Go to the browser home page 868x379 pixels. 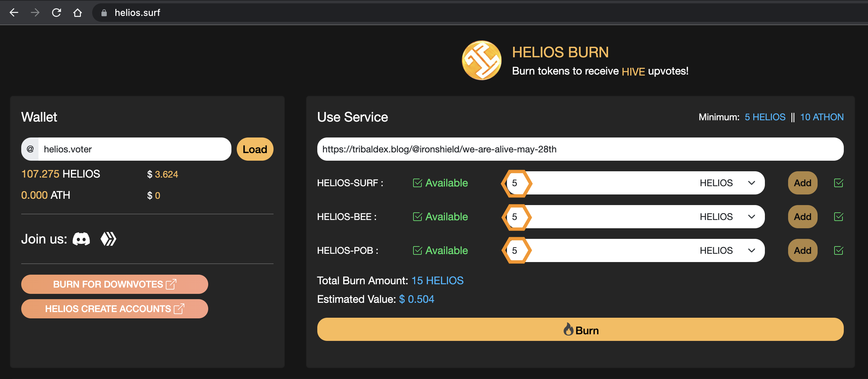click(78, 13)
